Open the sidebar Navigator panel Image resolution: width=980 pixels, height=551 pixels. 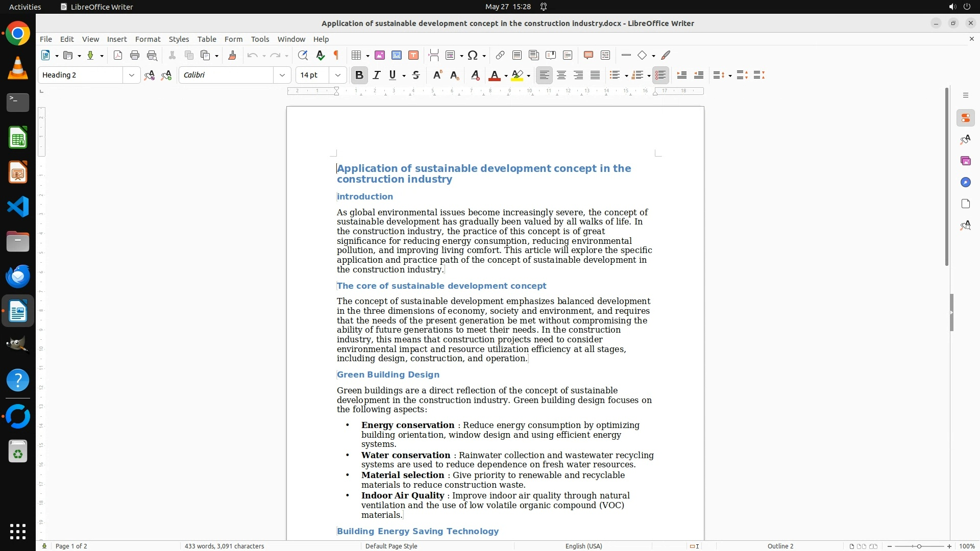click(965, 182)
